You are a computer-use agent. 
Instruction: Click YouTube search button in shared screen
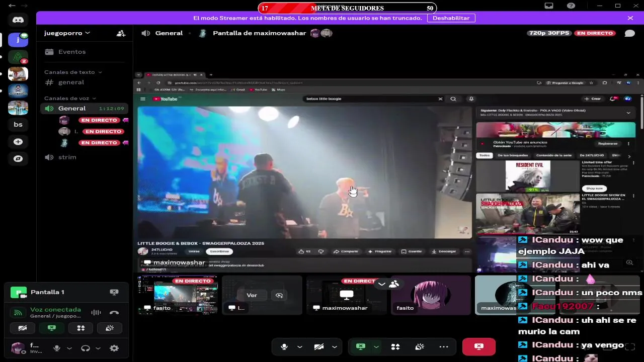point(453,99)
